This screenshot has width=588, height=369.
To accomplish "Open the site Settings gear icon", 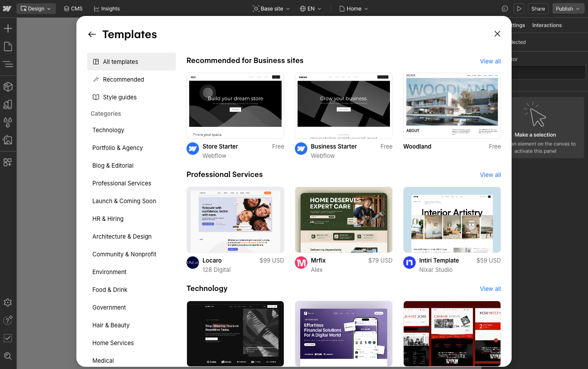I will (x=8, y=302).
